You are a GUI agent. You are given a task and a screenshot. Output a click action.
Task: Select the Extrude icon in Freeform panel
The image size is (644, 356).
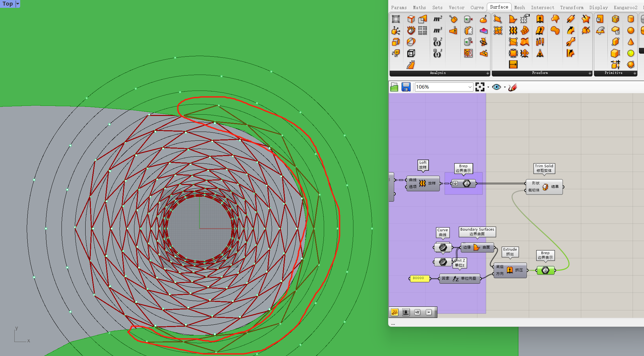(x=540, y=19)
